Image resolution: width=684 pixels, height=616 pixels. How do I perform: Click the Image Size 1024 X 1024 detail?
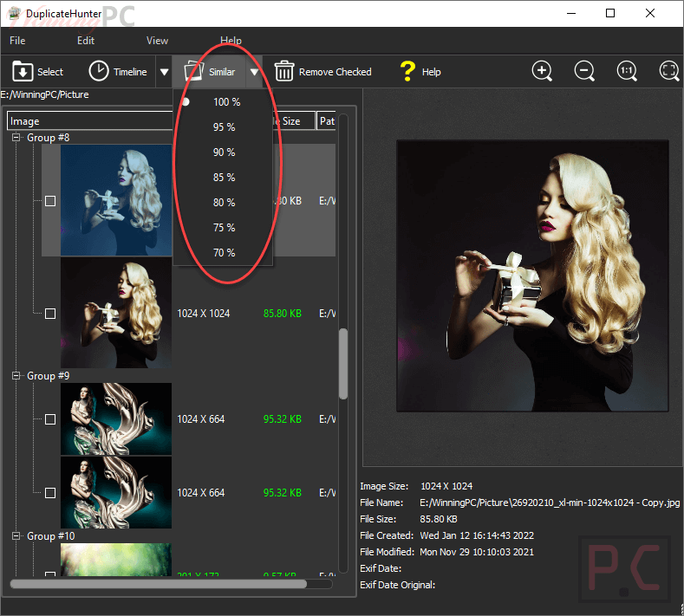(x=446, y=486)
